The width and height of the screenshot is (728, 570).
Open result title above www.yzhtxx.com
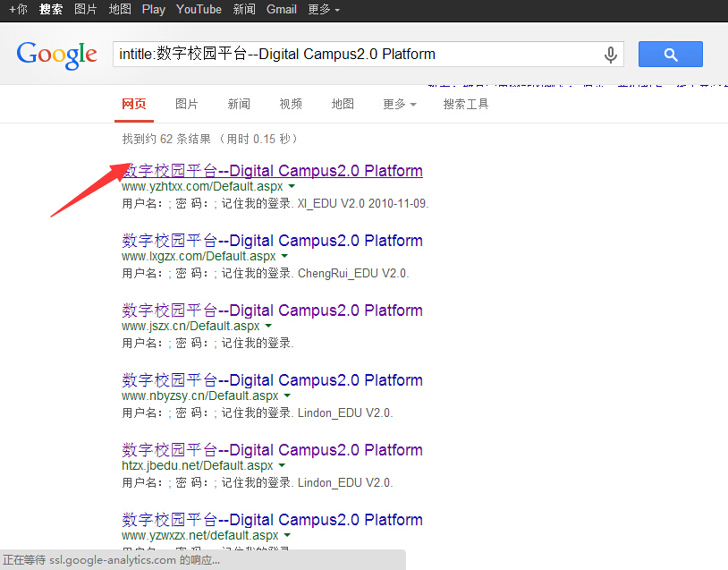click(273, 171)
